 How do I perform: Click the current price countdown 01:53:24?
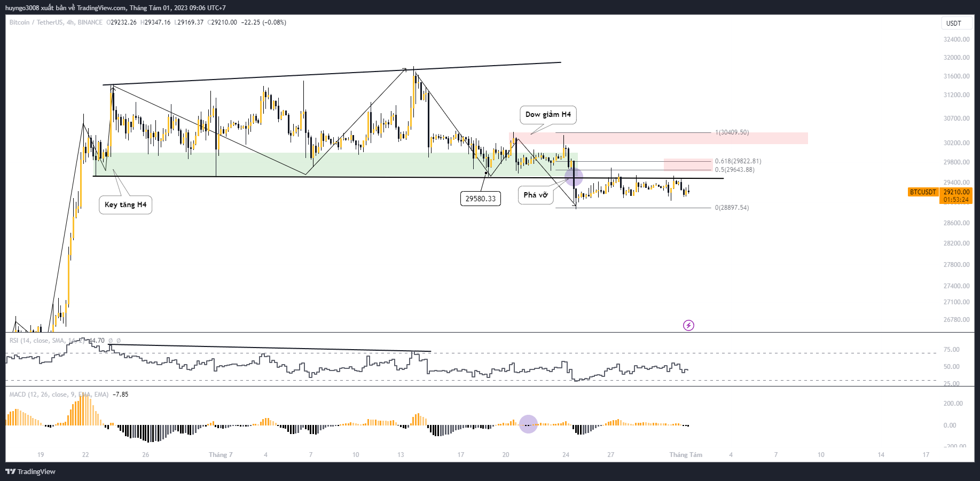[956, 200]
